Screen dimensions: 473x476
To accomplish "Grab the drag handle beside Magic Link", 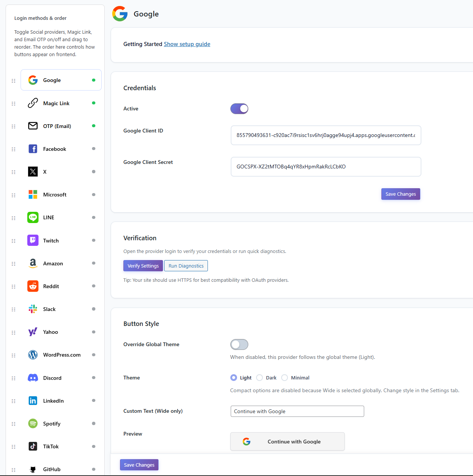I will [x=13, y=104].
